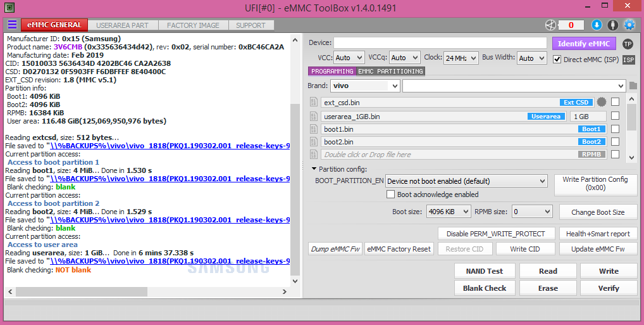Click the NAND Test button
644x325 pixels.
point(484,271)
